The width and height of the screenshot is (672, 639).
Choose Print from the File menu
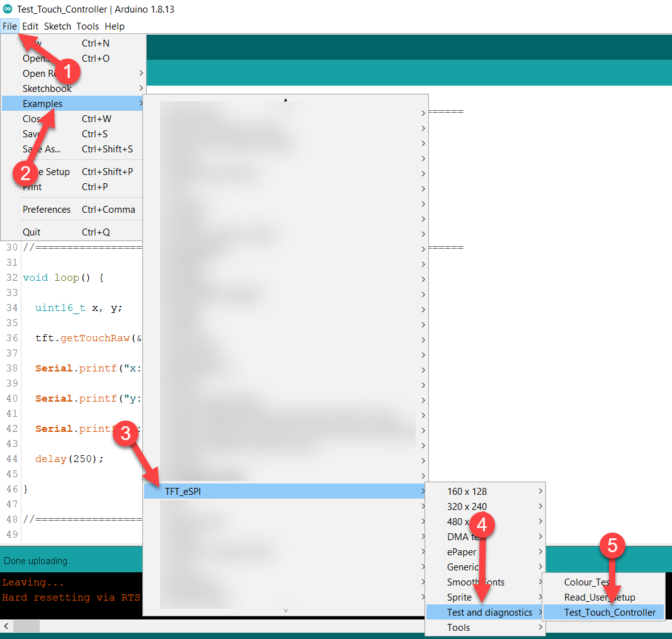[72, 187]
